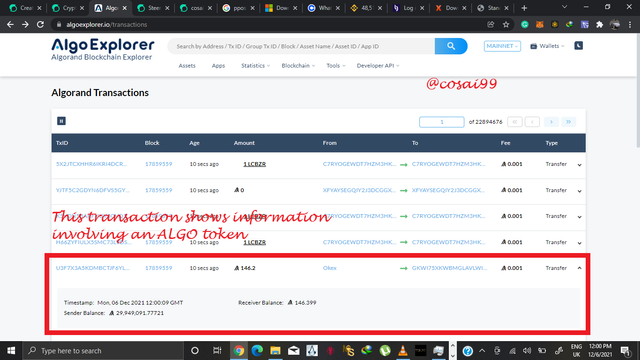Launch VLC media player from taskbar
The image size is (640, 360).
click(403, 351)
